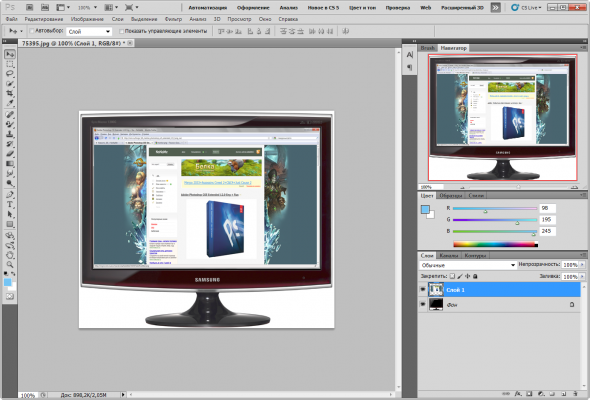Check Показать управляющие элементы
Viewport: 590px width, 400px height.
pos(121,31)
